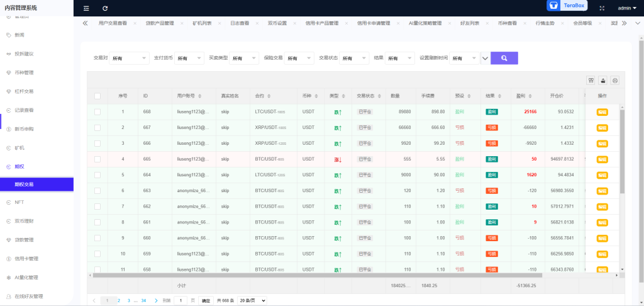Open the 贷款管理 sidebar menu
644x306 pixels.
click(x=24, y=240)
